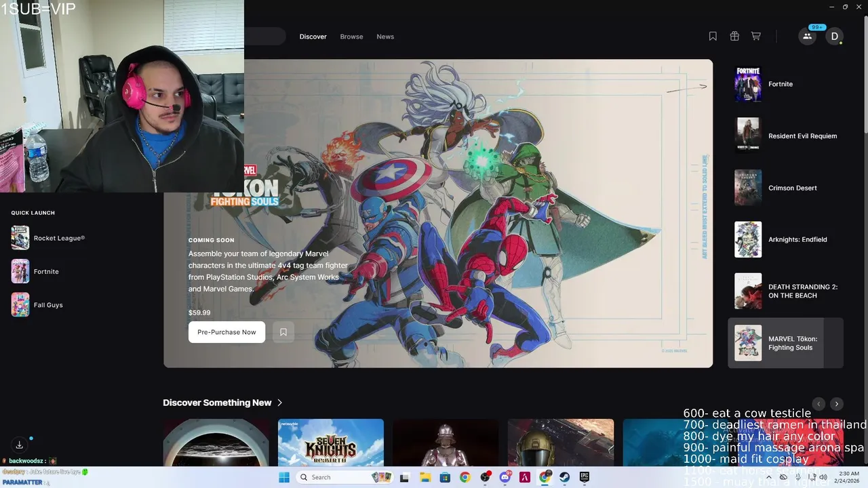Open the shopping cart icon
Viewport: 868px width, 488px height.
pos(755,37)
